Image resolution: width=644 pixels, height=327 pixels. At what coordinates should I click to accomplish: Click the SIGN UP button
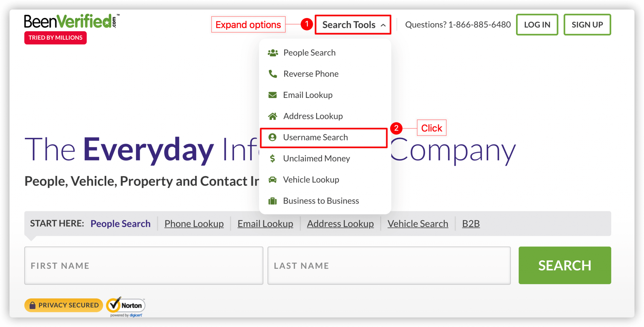(587, 25)
